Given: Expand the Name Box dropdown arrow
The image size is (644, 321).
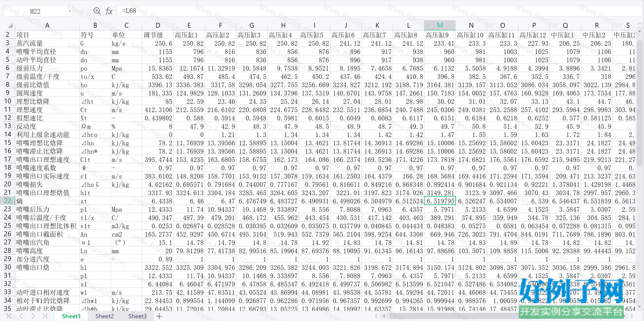Looking at the screenshot, I should pyautogui.click(x=70, y=11).
